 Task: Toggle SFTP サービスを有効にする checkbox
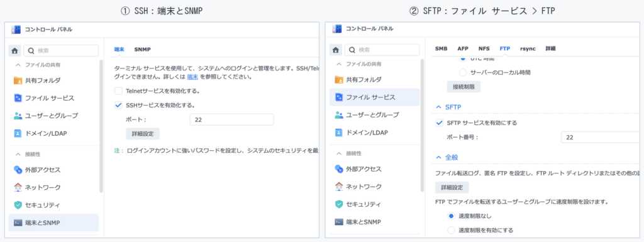point(440,123)
